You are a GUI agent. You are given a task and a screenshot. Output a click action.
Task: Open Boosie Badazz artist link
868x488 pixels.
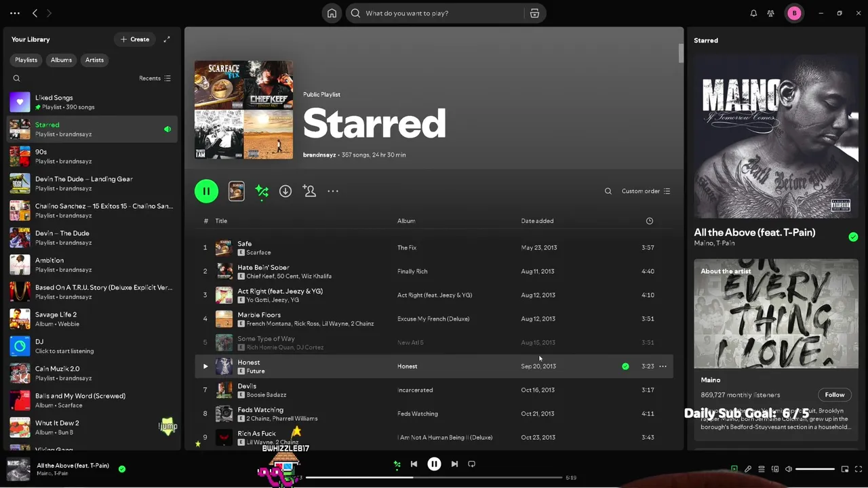pos(267,395)
